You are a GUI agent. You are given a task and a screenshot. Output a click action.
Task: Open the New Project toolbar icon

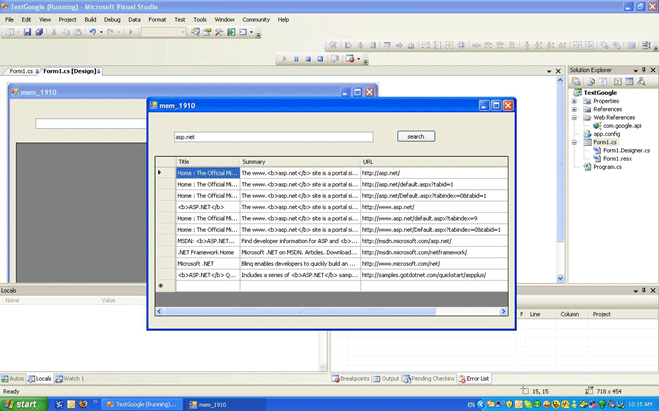point(9,32)
